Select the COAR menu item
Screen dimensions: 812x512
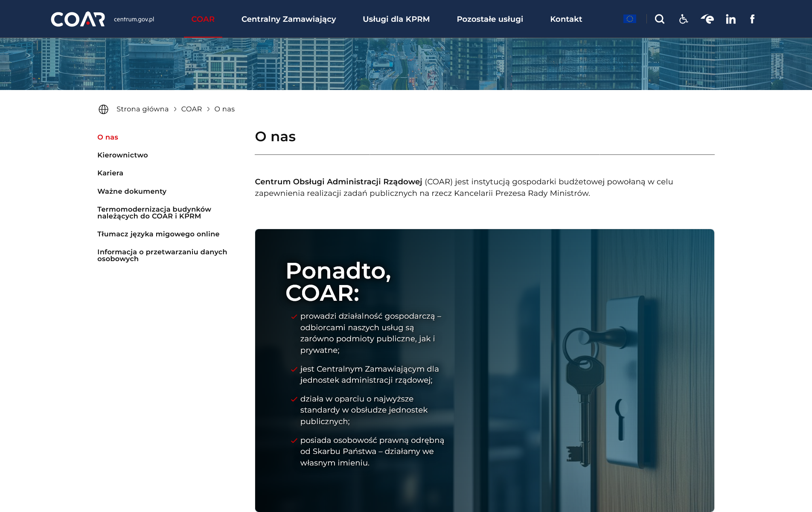click(x=203, y=19)
